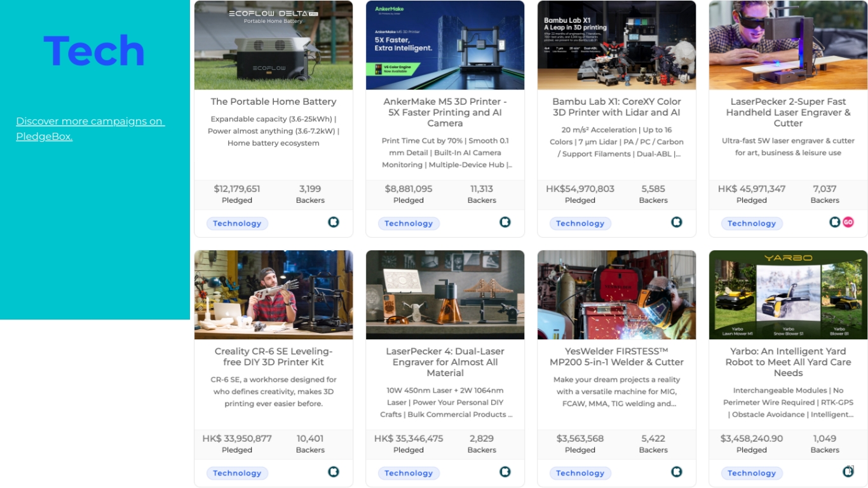Click backers count "5,422"
The width and height of the screenshot is (868, 488).
point(653,438)
